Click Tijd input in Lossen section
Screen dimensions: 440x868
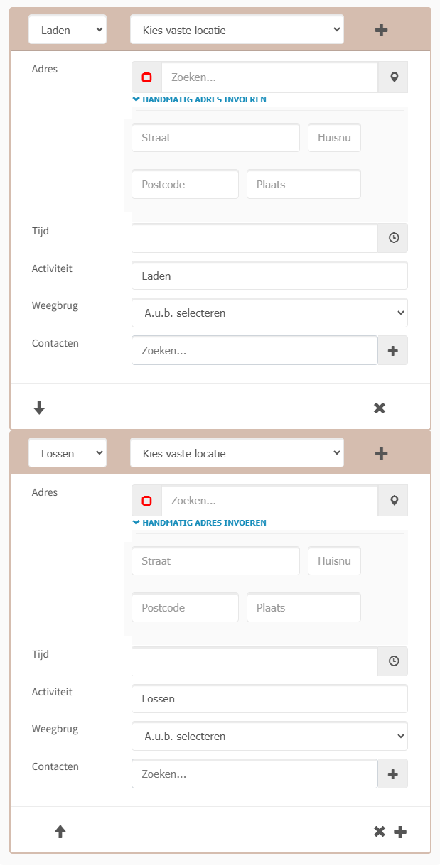pyautogui.click(x=254, y=661)
